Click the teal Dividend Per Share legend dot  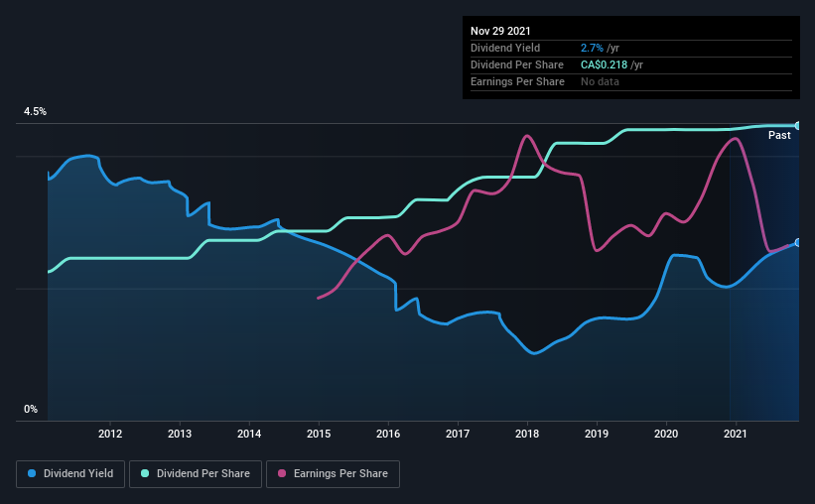point(145,473)
